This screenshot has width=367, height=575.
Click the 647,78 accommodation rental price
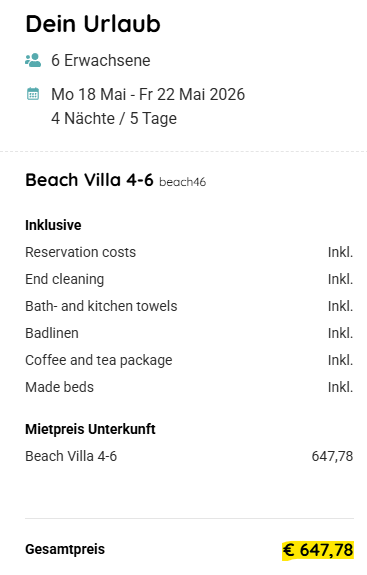coord(332,457)
